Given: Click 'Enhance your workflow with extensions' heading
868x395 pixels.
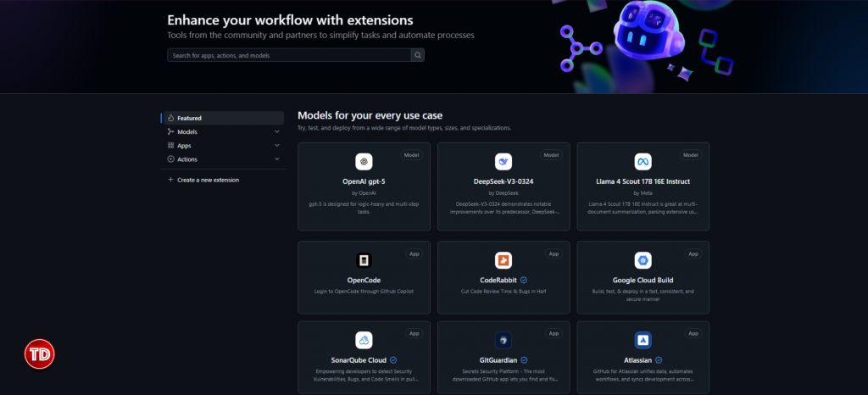Looking at the screenshot, I should pyautogui.click(x=290, y=20).
